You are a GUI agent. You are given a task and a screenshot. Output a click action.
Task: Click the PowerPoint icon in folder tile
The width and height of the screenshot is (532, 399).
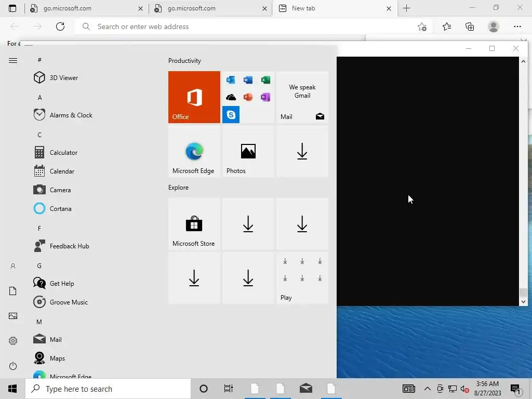point(248,97)
